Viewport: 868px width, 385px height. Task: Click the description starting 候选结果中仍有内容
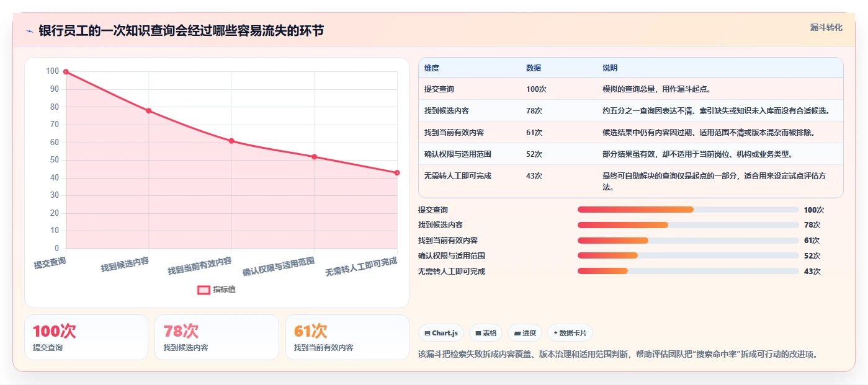pos(709,133)
